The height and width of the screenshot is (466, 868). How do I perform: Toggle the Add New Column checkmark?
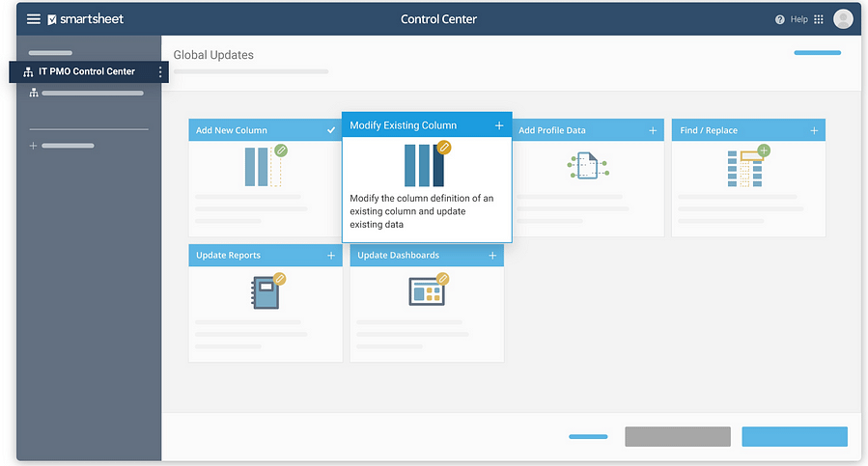[331, 130]
